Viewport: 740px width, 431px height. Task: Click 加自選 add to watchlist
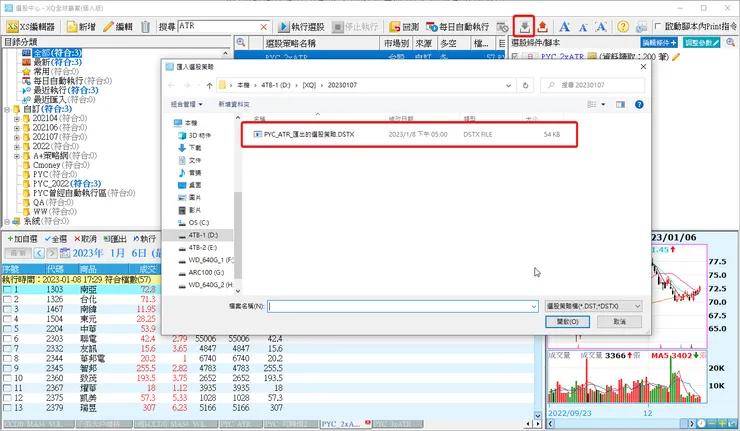22,239
